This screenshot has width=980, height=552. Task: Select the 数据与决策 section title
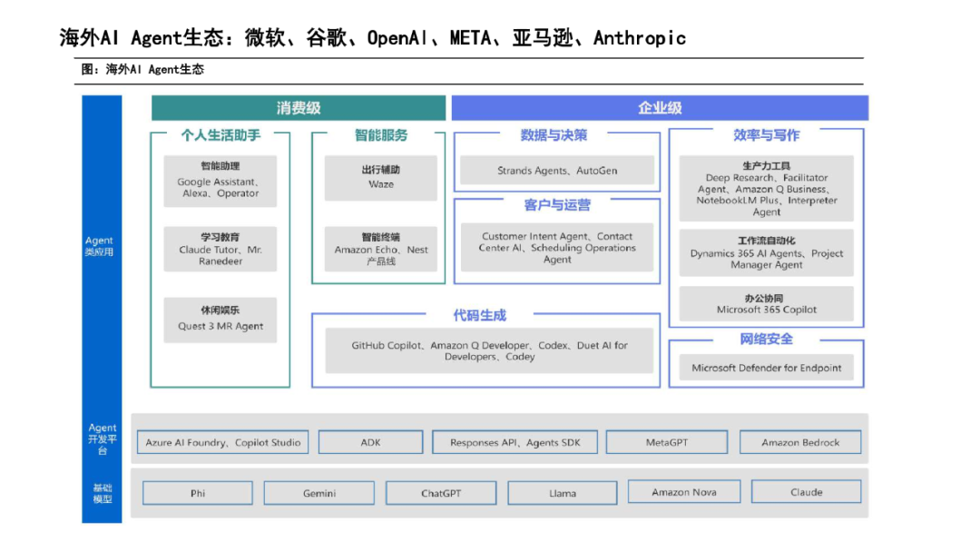[554, 135]
